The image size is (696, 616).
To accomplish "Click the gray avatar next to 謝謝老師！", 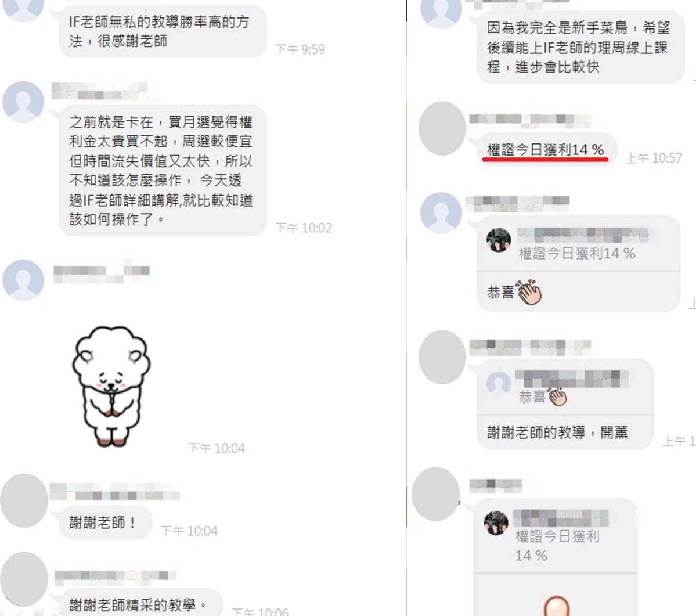I will click(x=24, y=500).
